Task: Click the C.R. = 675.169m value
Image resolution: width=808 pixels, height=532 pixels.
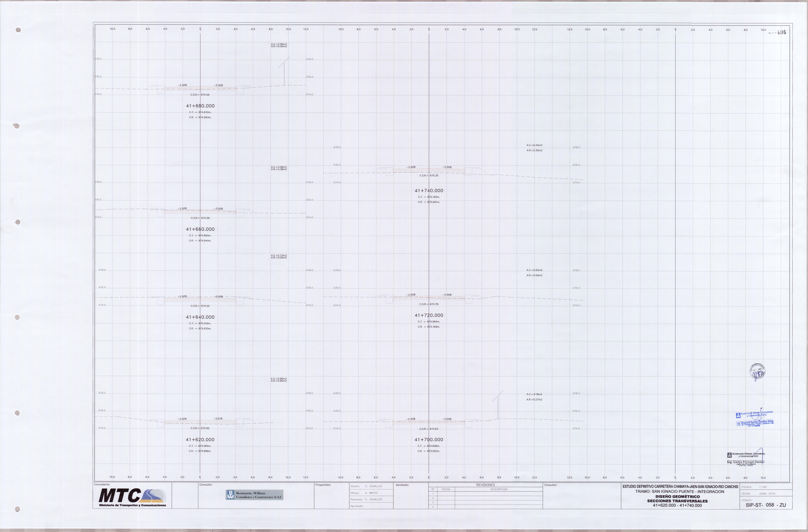Action: pos(429,327)
